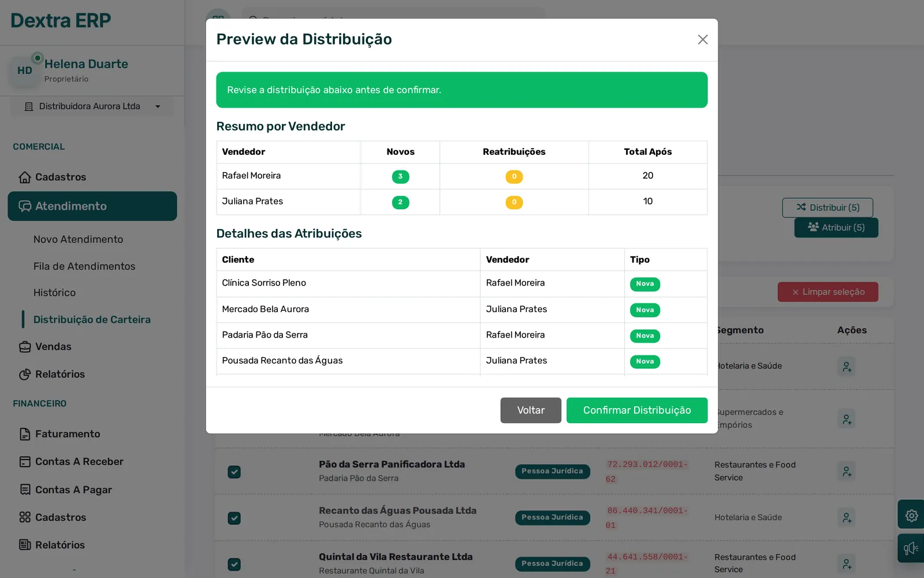924x578 pixels.
Task: Open Histórico submenu item
Action: 54,292
